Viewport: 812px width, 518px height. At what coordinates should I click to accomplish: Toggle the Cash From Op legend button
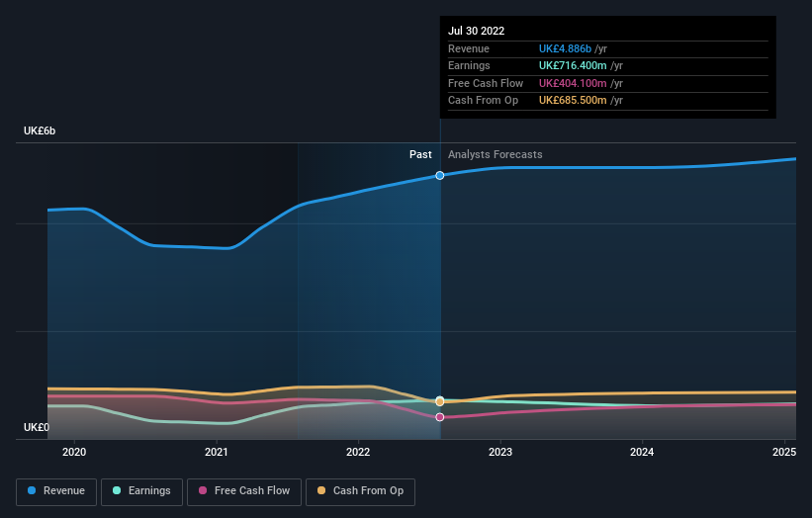(x=360, y=491)
